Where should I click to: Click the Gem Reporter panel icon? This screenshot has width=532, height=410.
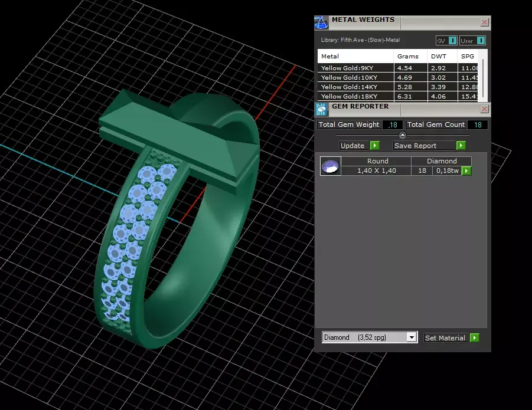pyautogui.click(x=321, y=110)
